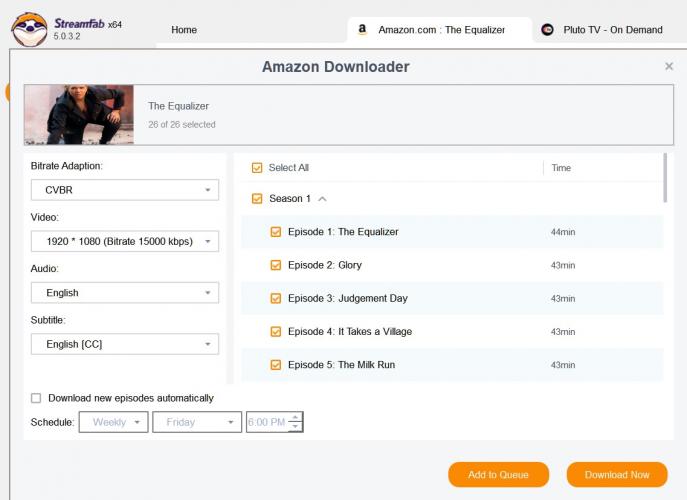Open the Video resolution dropdown
The width and height of the screenshot is (687, 500).
pos(125,241)
